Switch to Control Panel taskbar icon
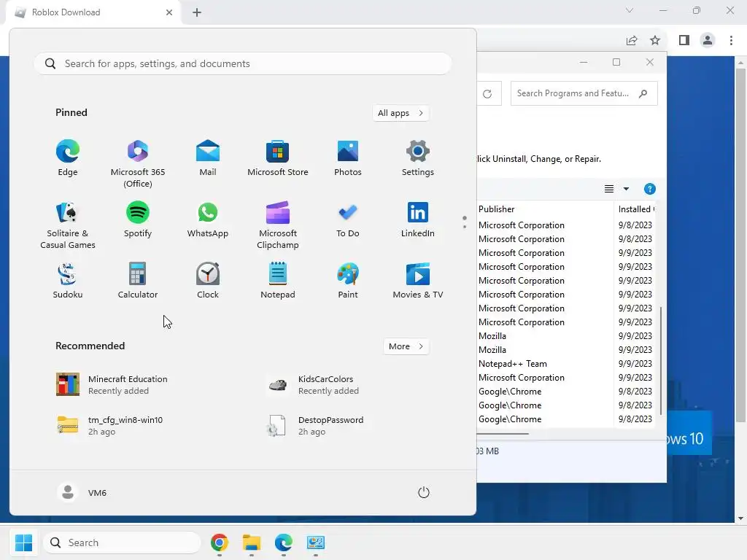Image resolution: width=747 pixels, height=560 pixels. pyautogui.click(x=315, y=542)
